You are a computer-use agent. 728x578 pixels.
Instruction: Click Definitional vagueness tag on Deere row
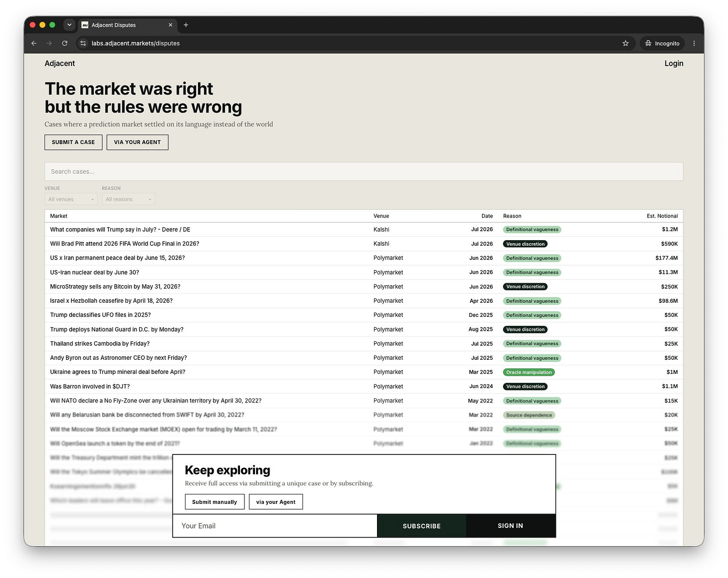[532, 230]
